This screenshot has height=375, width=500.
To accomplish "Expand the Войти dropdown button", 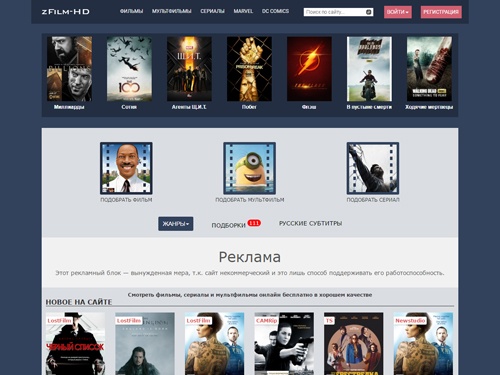I will pyautogui.click(x=398, y=12).
